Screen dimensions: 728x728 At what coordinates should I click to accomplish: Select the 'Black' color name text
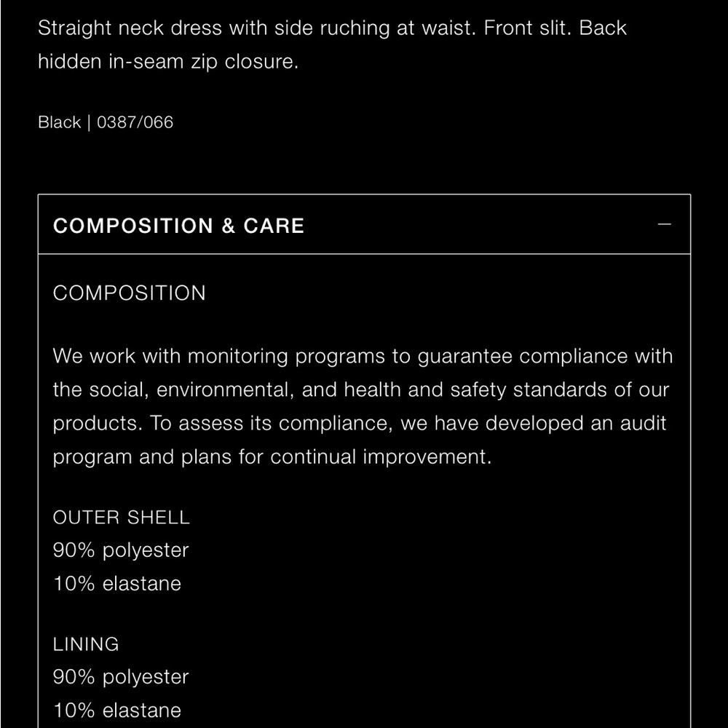[x=59, y=122]
